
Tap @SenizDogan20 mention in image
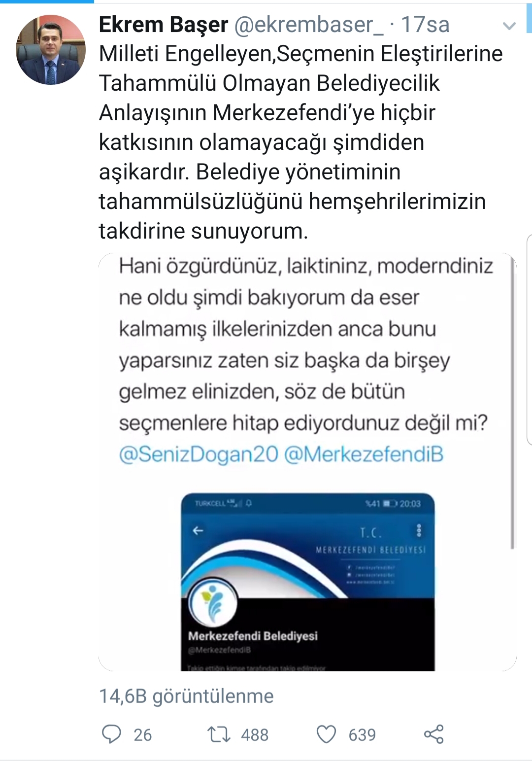(x=199, y=454)
